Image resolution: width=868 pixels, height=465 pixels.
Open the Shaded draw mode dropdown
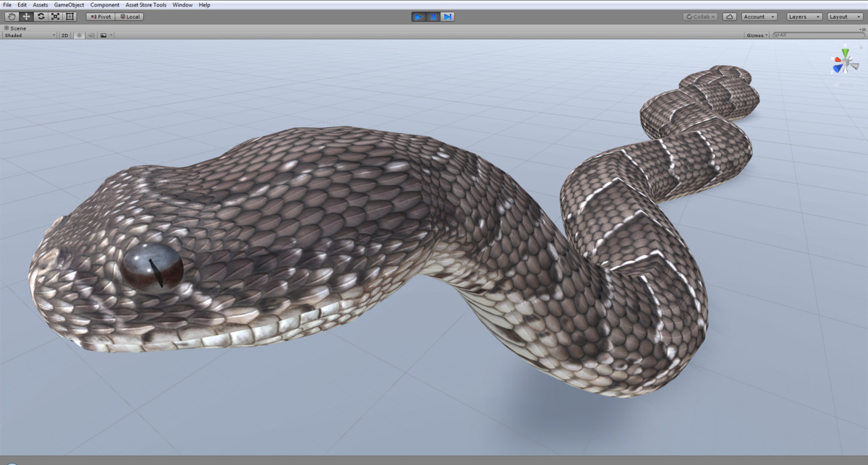coord(29,34)
